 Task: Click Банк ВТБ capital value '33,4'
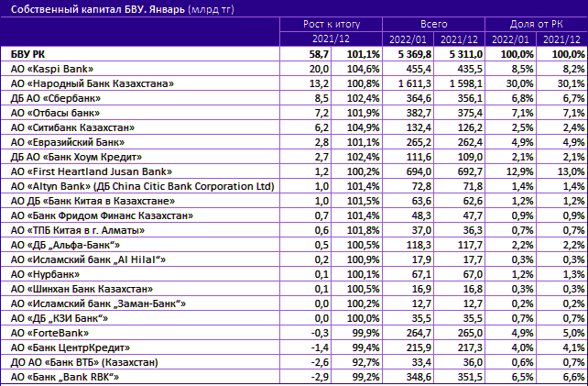[x=421, y=362]
